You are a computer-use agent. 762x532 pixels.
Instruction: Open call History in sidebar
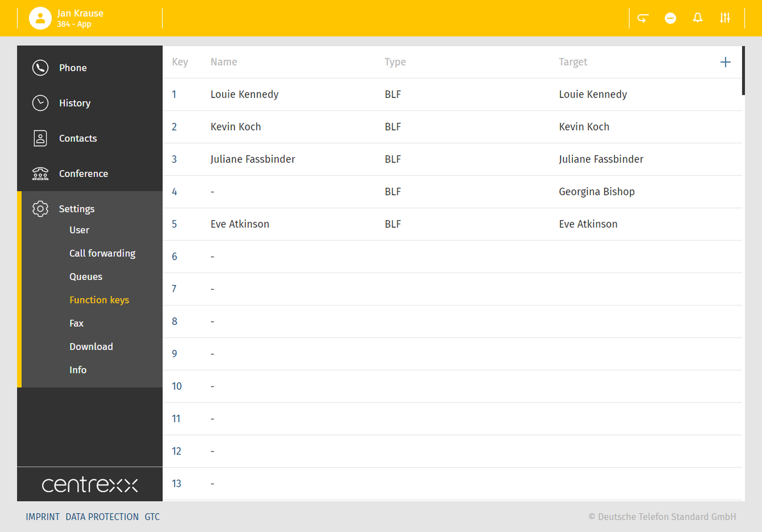tap(74, 103)
